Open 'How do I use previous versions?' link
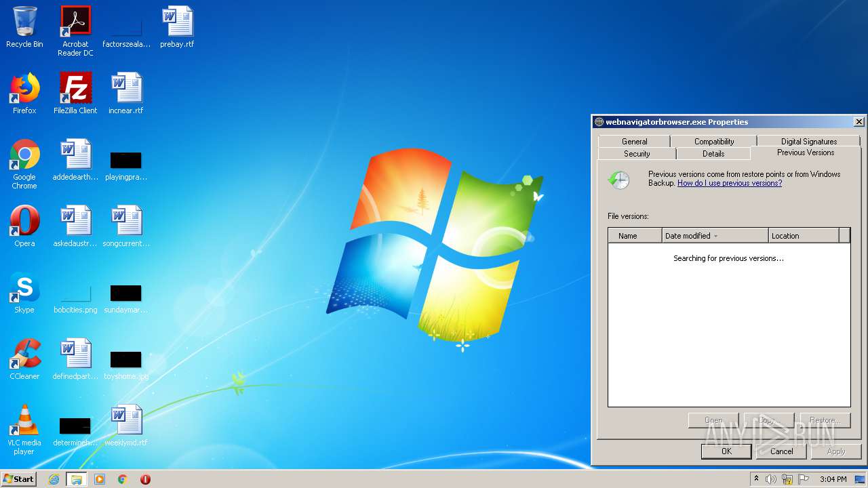The image size is (868, 488). point(730,183)
